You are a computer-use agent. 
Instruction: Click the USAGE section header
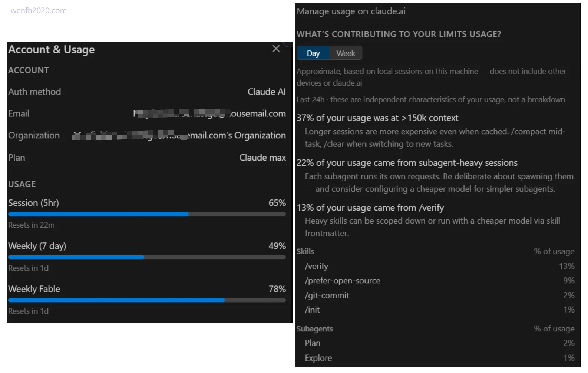[22, 184]
